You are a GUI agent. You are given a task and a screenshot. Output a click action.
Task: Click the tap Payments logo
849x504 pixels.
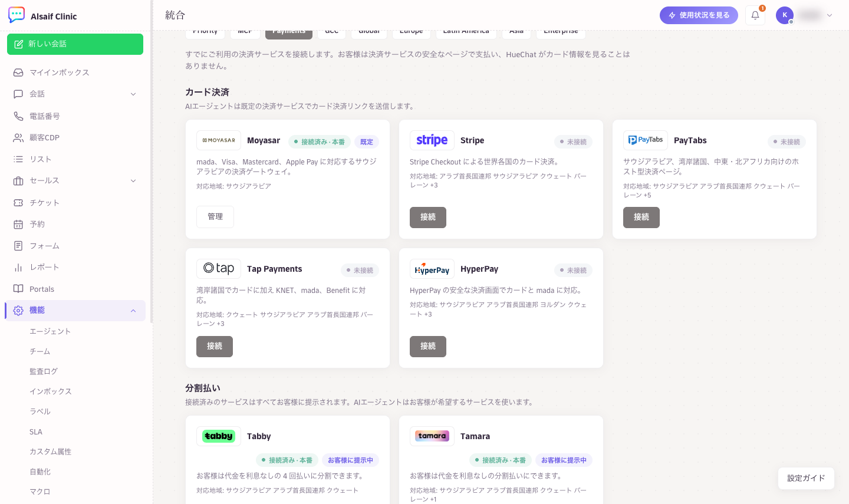pos(219,269)
